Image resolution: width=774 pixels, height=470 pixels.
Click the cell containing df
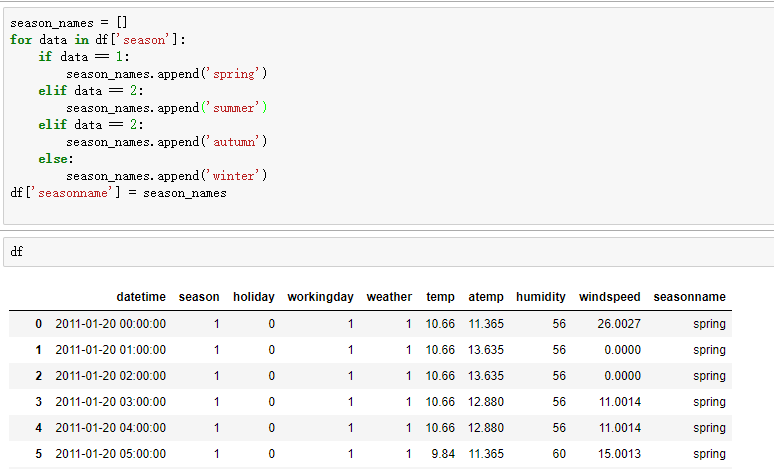(x=388, y=252)
